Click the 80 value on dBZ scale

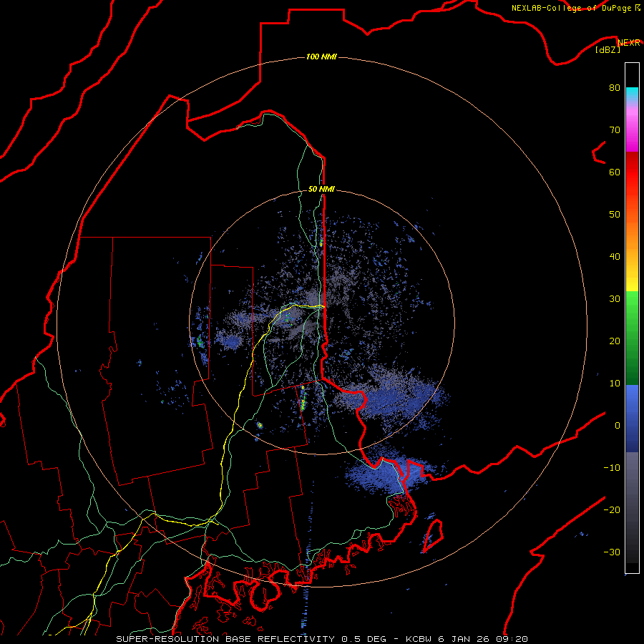pos(615,88)
